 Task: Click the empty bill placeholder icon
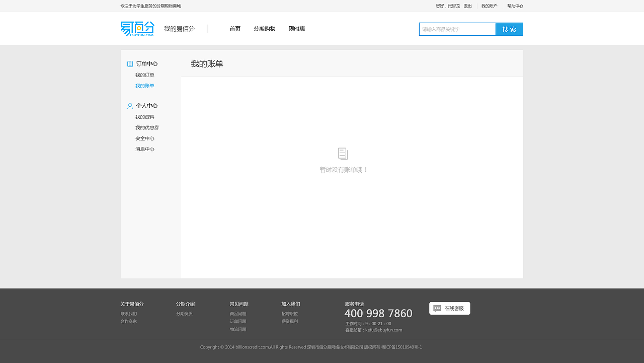(x=343, y=154)
